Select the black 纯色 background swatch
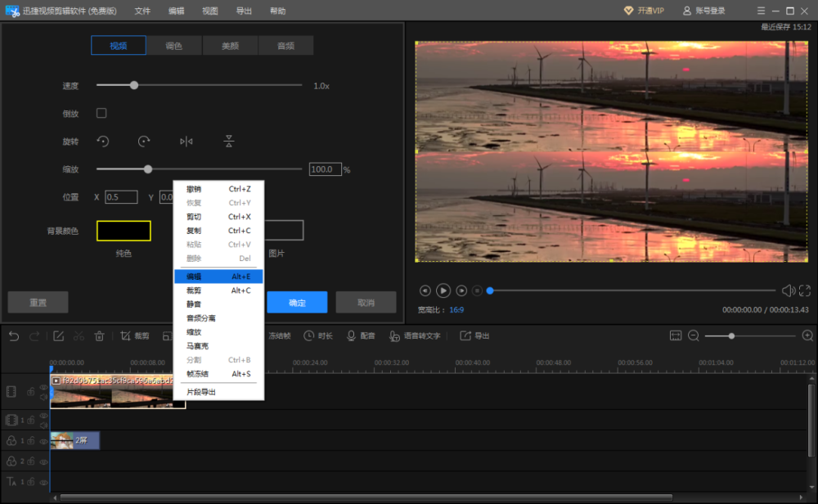 click(124, 231)
